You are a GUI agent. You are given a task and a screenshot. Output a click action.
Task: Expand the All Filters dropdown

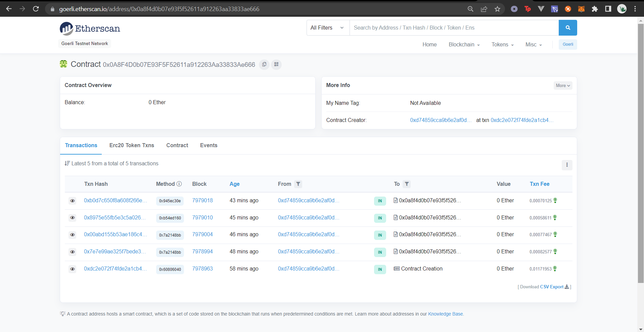point(328,28)
